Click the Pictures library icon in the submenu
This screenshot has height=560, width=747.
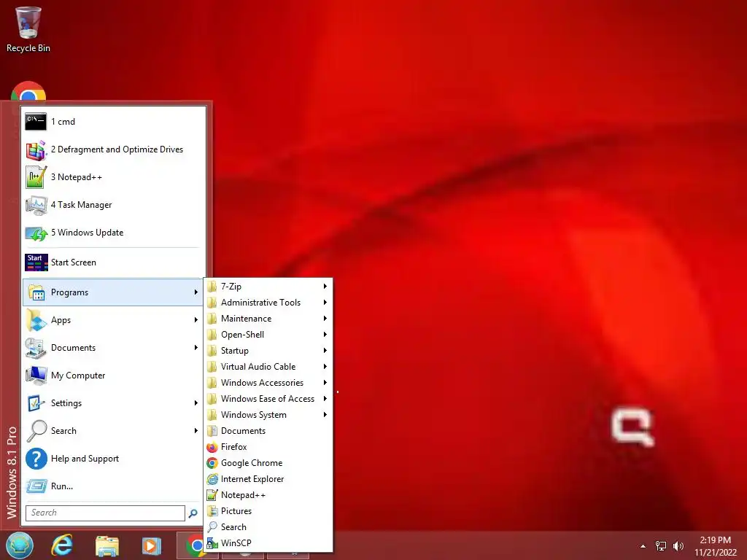click(212, 511)
